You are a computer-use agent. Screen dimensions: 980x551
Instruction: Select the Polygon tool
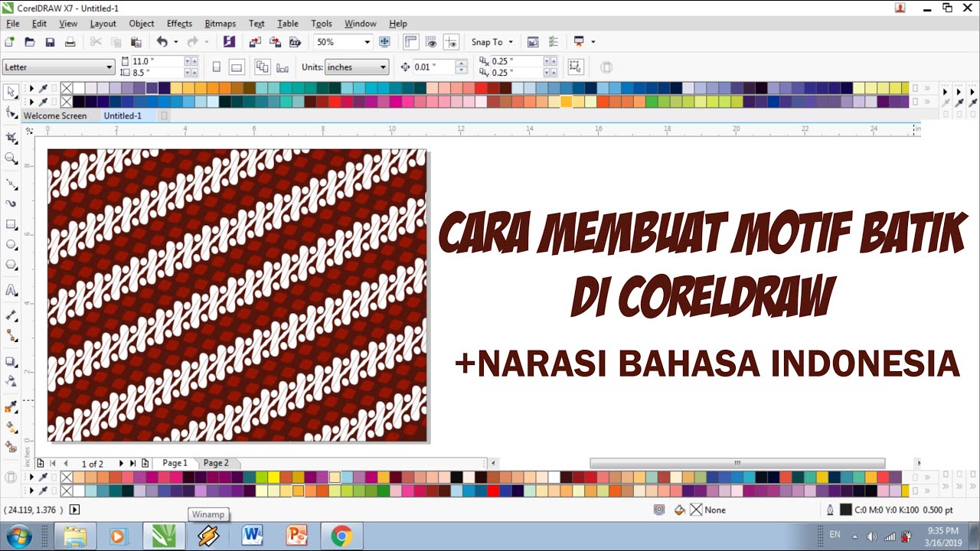point(11,265)
